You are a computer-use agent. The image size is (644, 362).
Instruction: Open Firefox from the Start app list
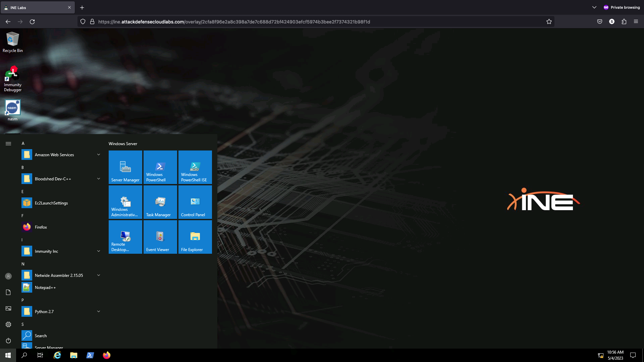coord(61,227)
